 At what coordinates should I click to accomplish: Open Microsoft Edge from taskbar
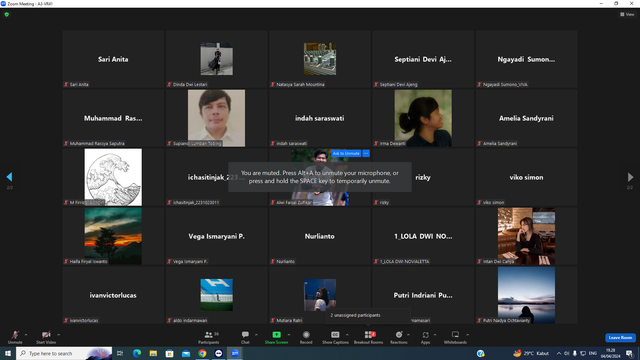pos(137,353)
